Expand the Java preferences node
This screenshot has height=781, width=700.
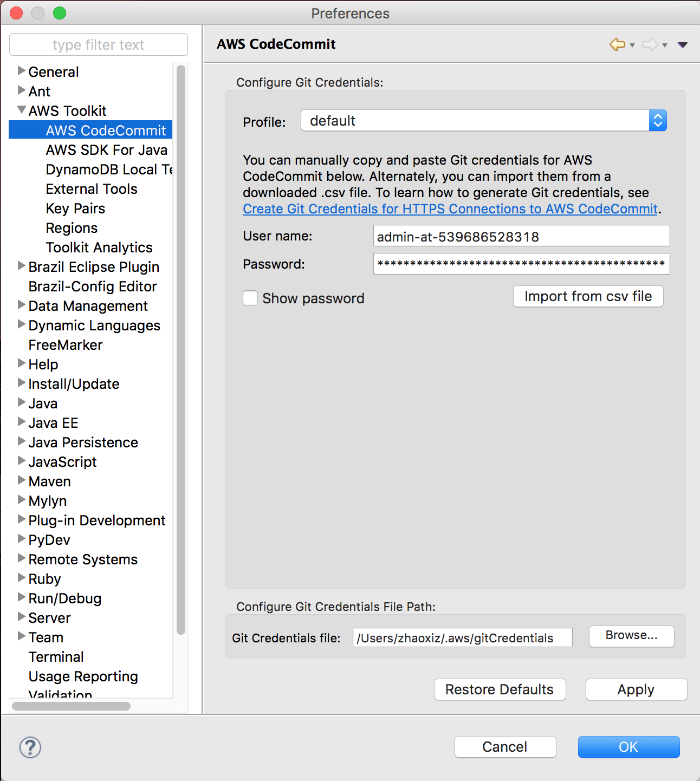tap(21, 403)
